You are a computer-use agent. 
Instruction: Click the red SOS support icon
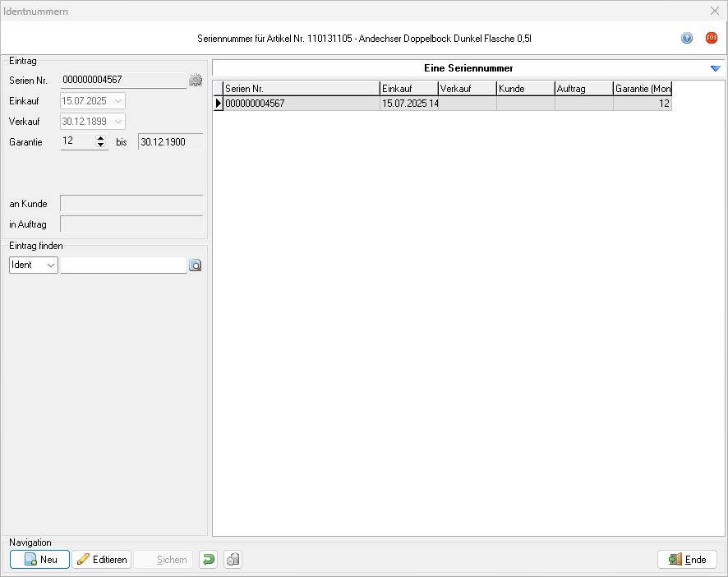point(712,38)
